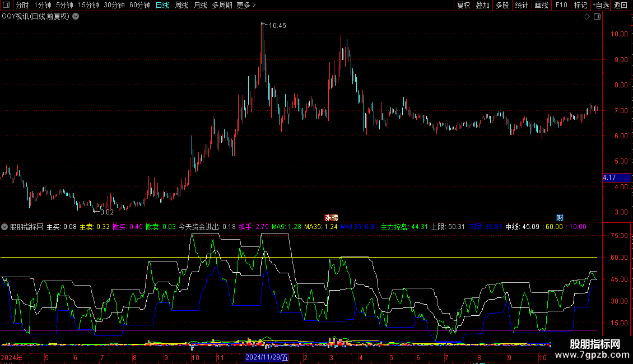Viewport: 633px width, 364px height.
Task: Select the 5分钟 period
Action: click(x=64, y=5)
